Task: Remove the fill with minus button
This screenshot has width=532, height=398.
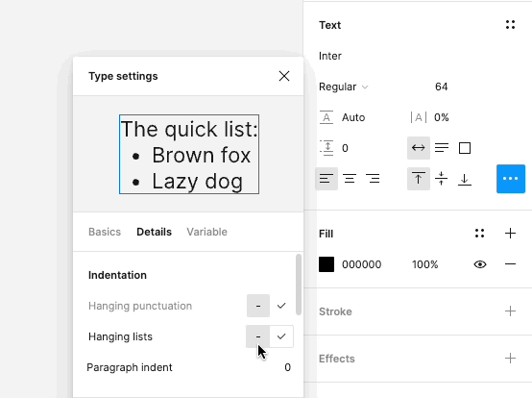Action: click(510, 264)
